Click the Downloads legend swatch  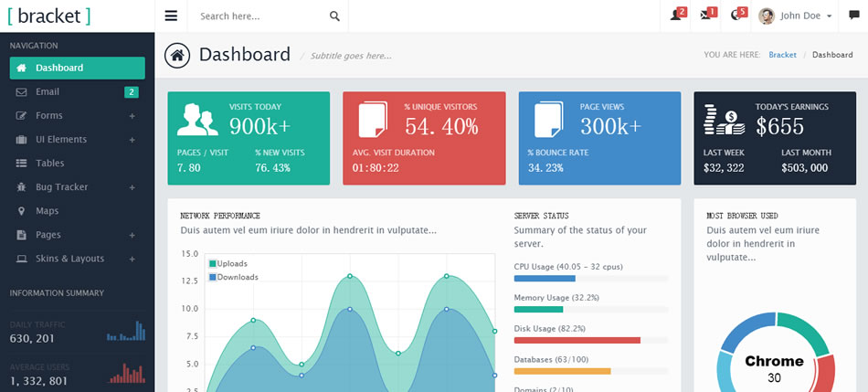(x=213, y=277)
